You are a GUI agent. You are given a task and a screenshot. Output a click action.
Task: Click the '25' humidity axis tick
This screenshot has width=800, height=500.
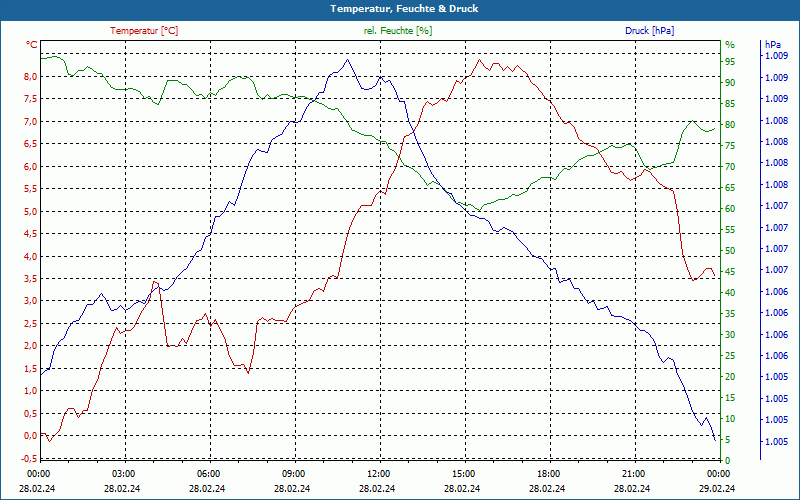[730, 356]
